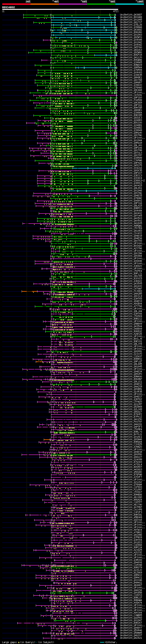
Task: Select the UniRef100_Q9C669 label
Action: (131, 103)
